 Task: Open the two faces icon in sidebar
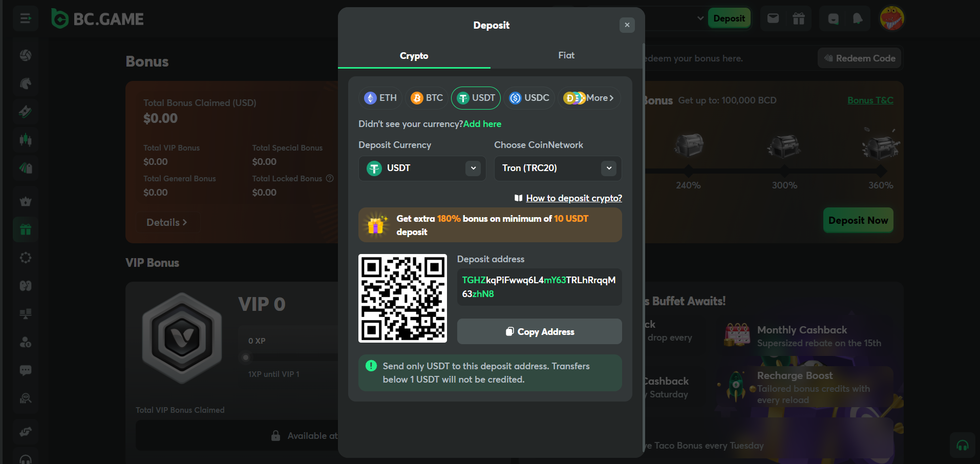pos(26,286)
